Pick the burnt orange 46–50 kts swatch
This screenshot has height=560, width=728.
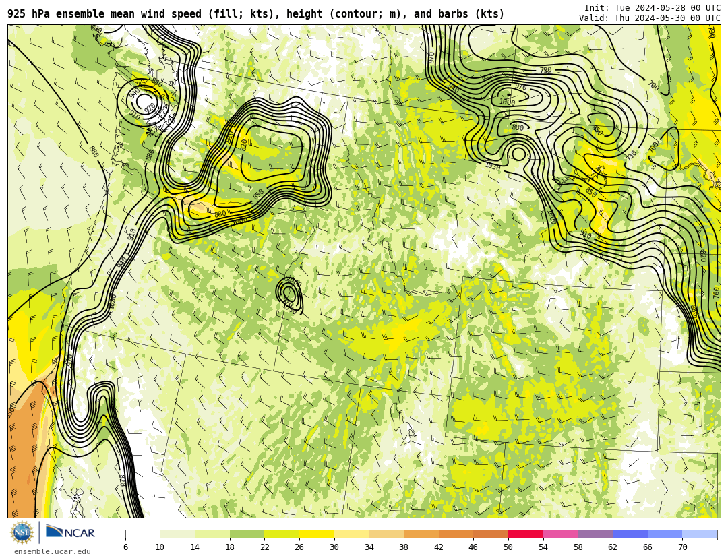pyautogui.click(x=491, y=534)
